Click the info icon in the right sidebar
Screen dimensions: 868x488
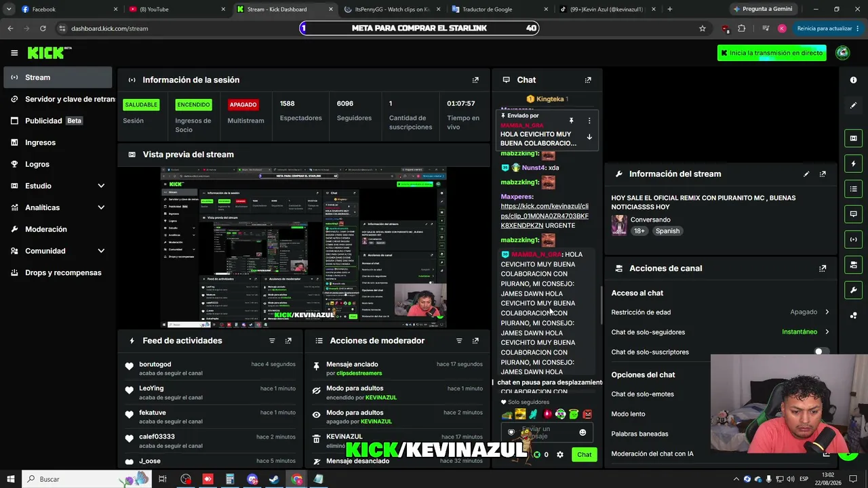[854, 80]
